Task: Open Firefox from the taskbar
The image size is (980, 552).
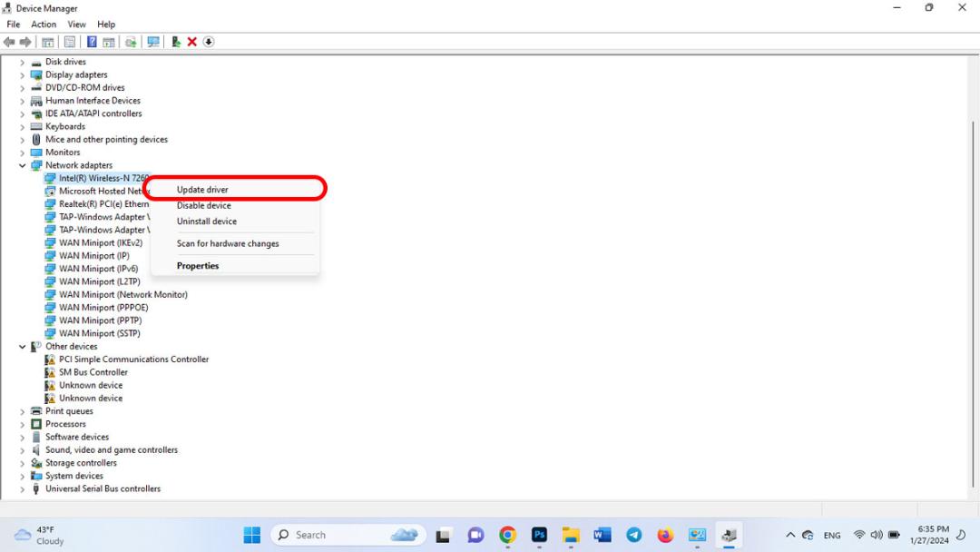Action: click(x=665, y=535)
